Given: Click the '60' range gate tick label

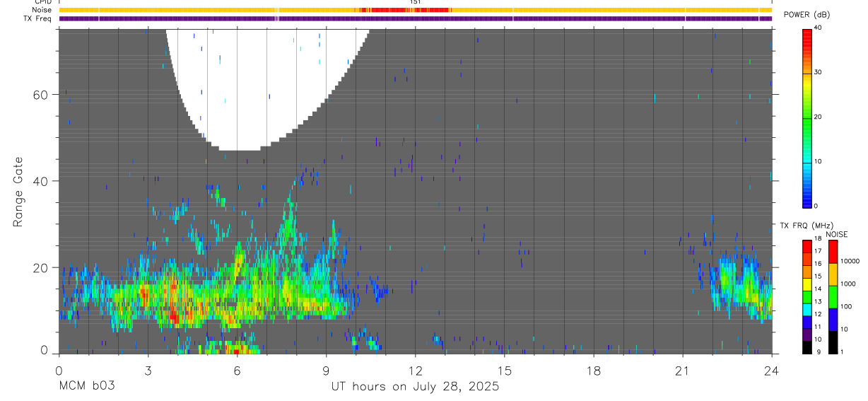Looking at the screenshot, I should (40, 95).
